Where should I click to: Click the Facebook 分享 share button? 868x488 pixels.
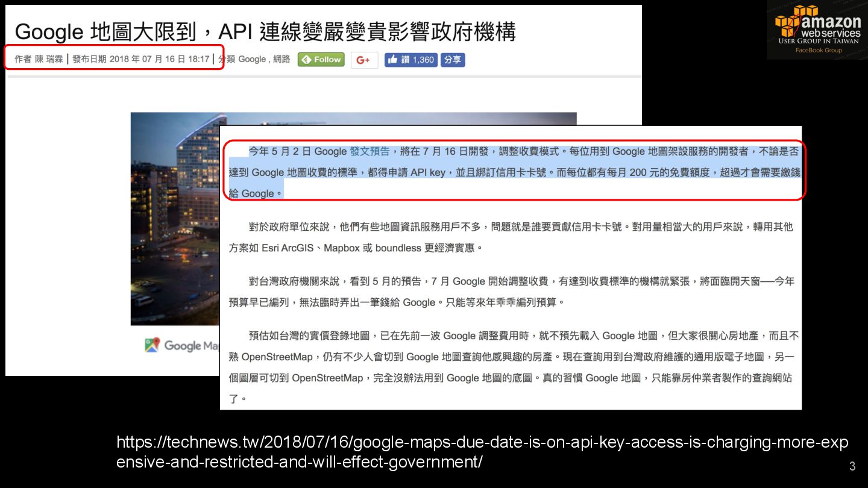pos(453,60)
